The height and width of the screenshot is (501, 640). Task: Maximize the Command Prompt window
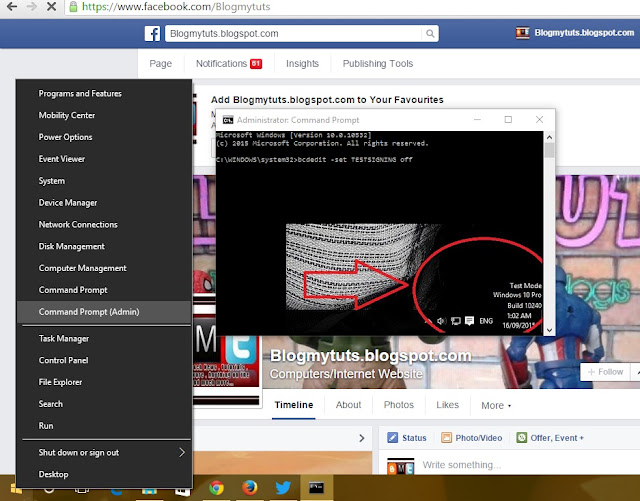point(508,119)
